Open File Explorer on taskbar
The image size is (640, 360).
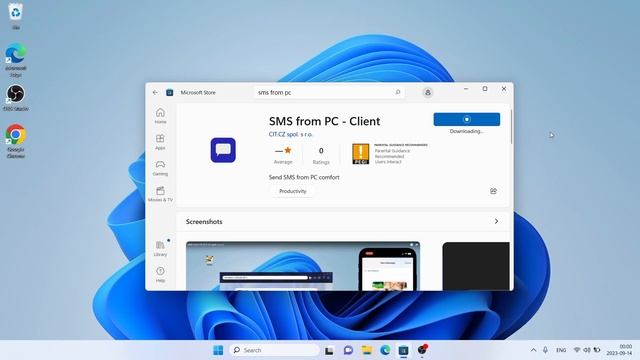pyautogui.click(x=367, y=350)
